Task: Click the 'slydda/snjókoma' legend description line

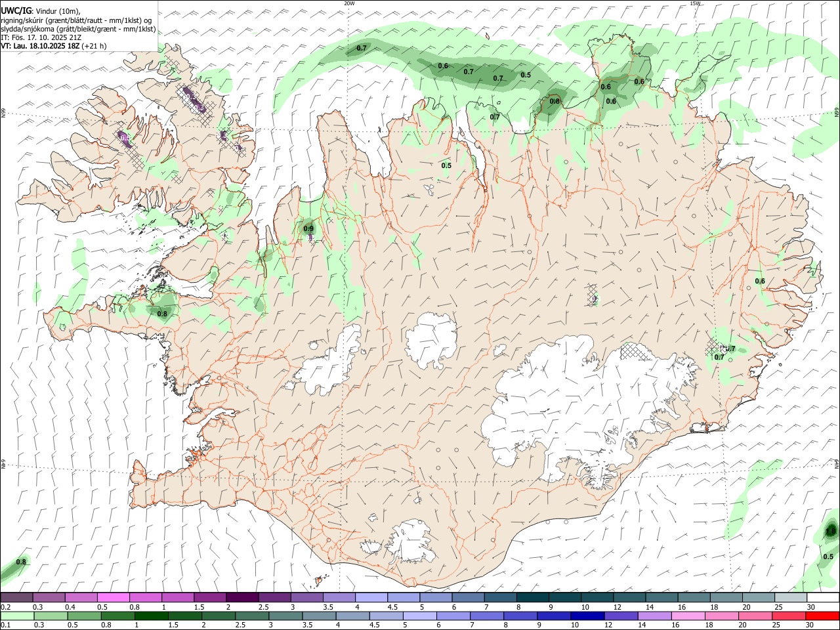Action: (x=78, y=29)
